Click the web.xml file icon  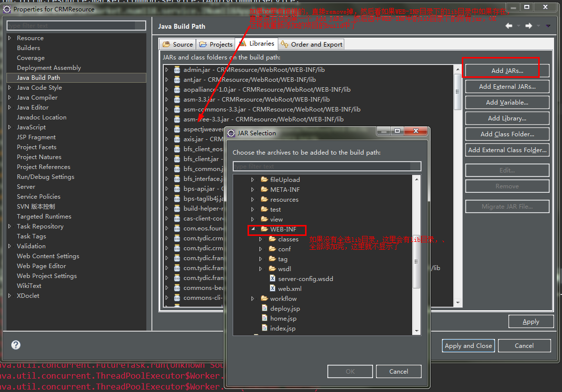click(x=272, y=288)
